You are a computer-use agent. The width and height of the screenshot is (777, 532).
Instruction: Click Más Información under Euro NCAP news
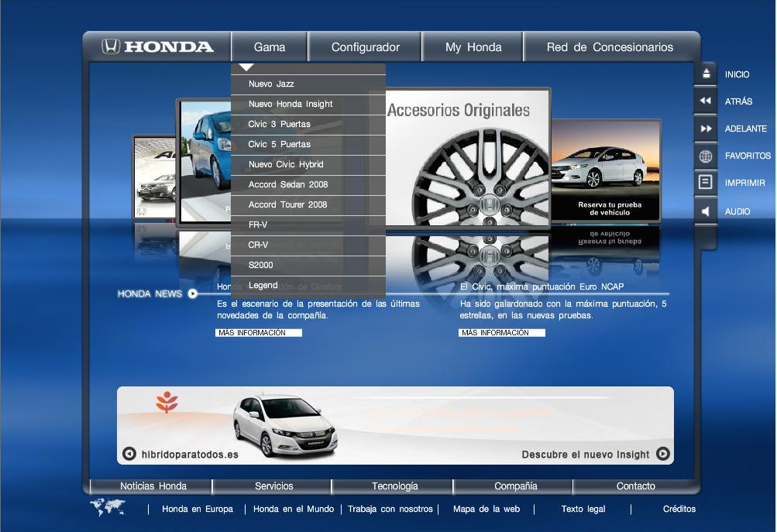point(501,333)
